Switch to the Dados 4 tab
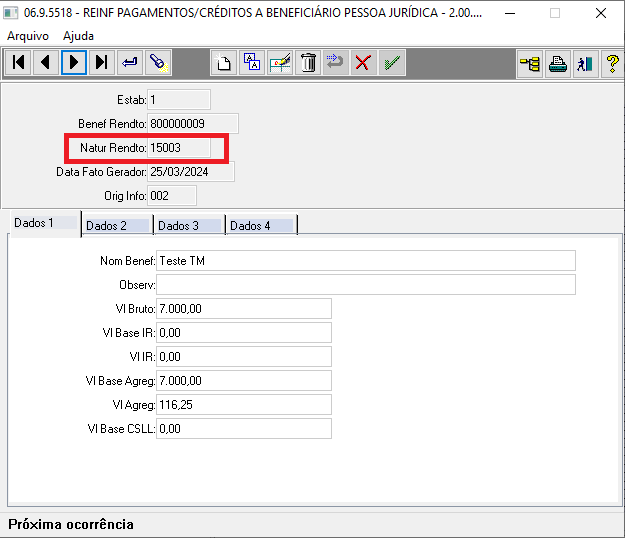 click(x=262, y=226)
